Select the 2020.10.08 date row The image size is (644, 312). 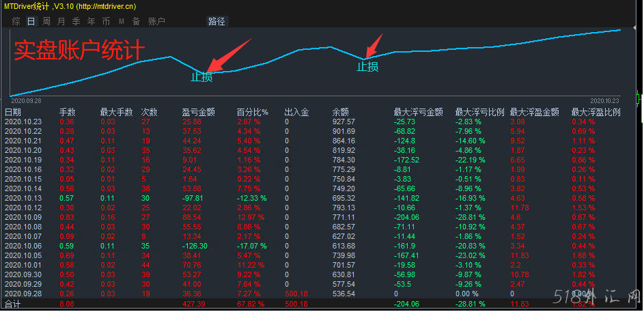tap(24, 227)
